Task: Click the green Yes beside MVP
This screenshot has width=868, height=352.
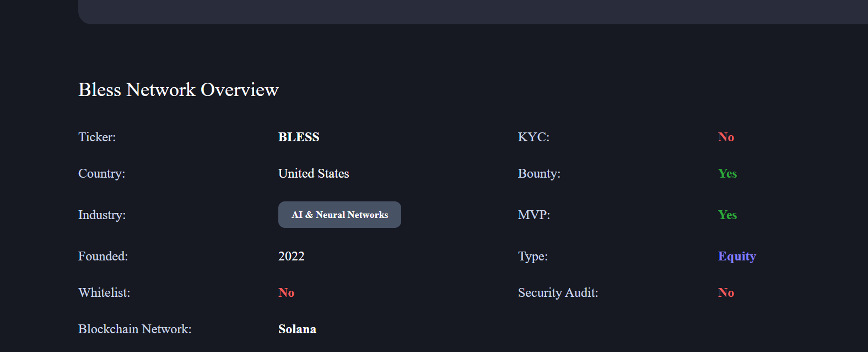Action: coord(727,215)
